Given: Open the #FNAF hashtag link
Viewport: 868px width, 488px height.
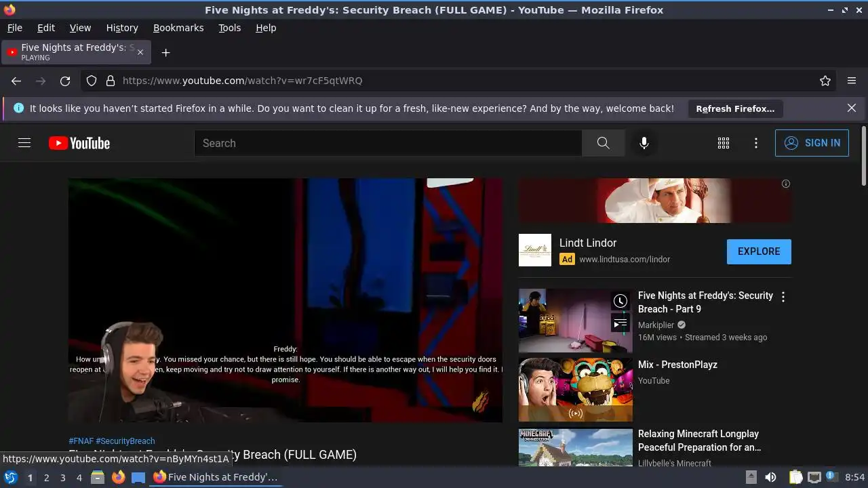Looking at the screenshot, I should pos(81,441).
